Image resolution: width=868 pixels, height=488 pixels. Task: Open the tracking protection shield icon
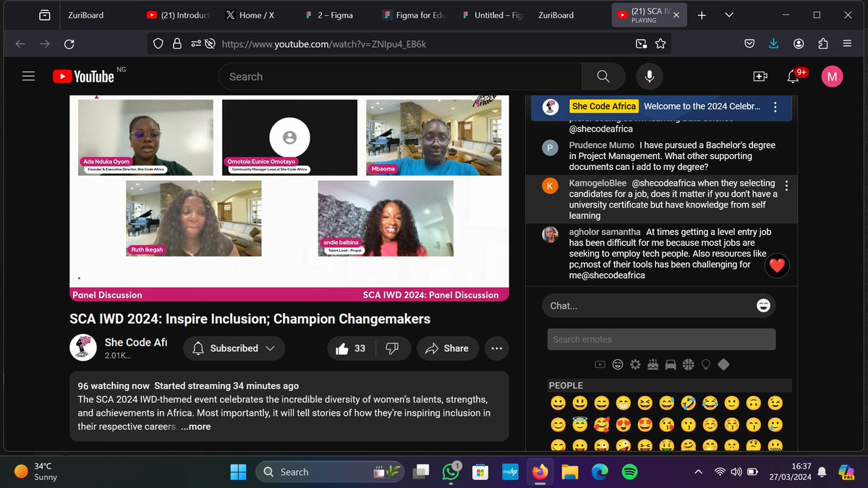(159, 44)
